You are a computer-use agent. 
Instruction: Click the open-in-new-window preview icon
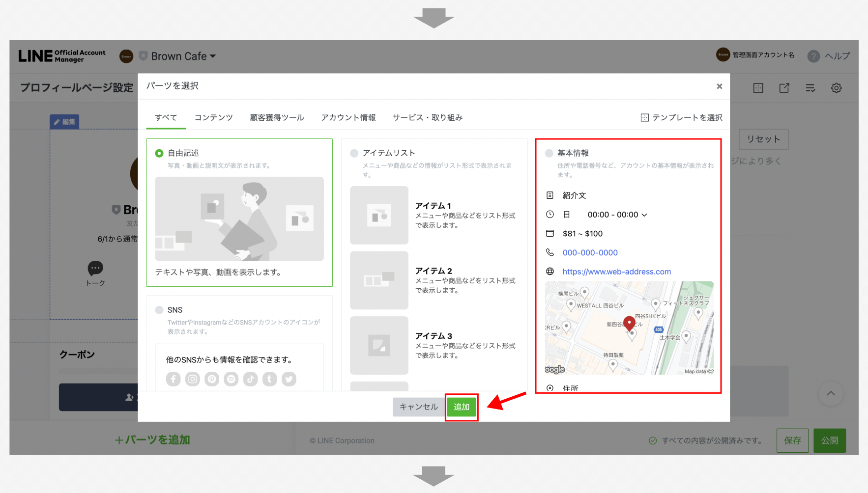click(x=784, y=88)
